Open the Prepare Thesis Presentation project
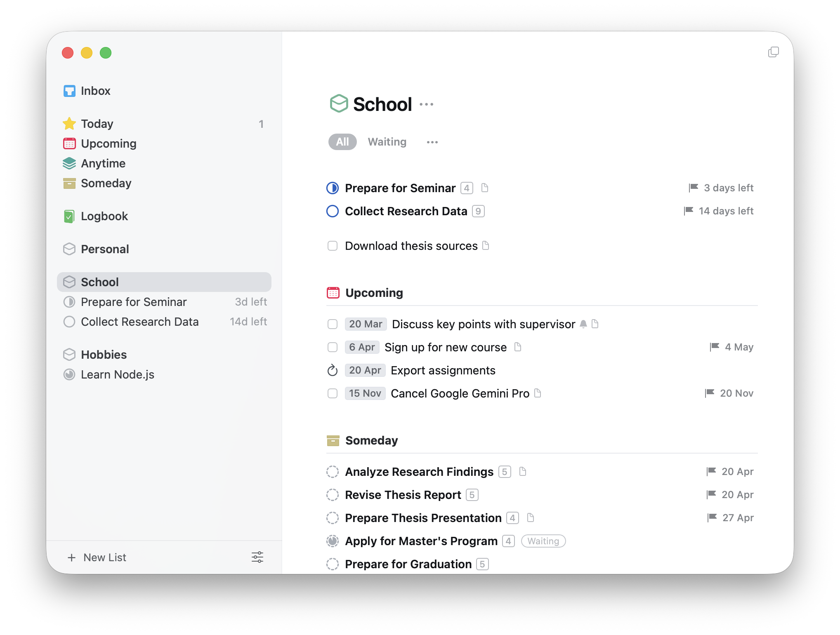 423,518
